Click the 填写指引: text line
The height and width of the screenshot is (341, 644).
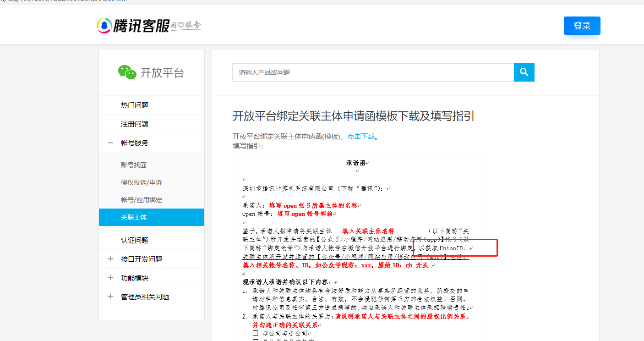coord(248,146)
